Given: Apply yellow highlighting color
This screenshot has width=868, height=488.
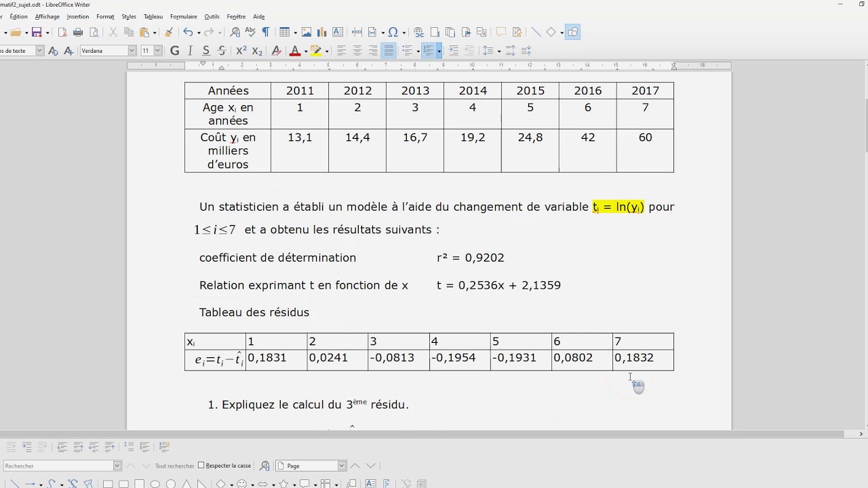Looking at the screenshot, I should 316,50.
